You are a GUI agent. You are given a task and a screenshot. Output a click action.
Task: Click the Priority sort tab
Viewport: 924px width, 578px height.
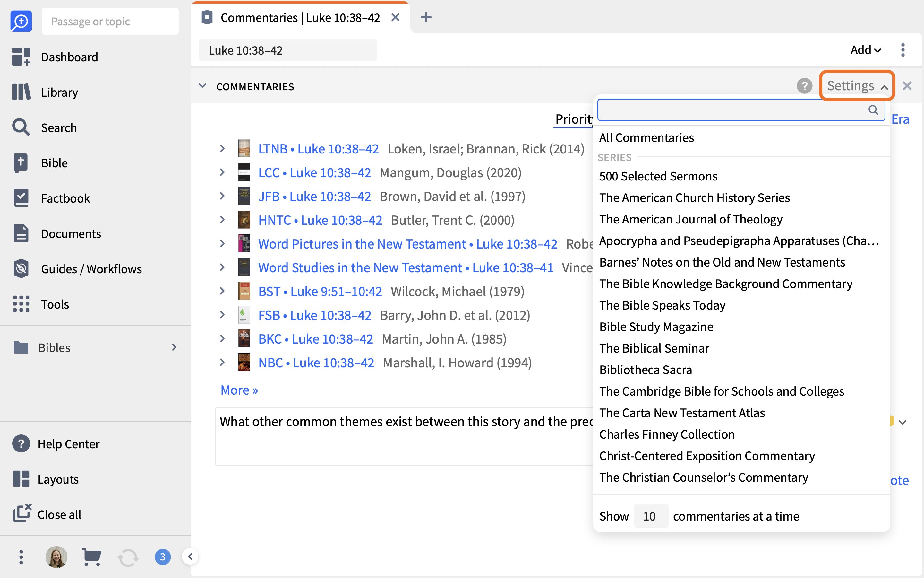click(574, 119)
